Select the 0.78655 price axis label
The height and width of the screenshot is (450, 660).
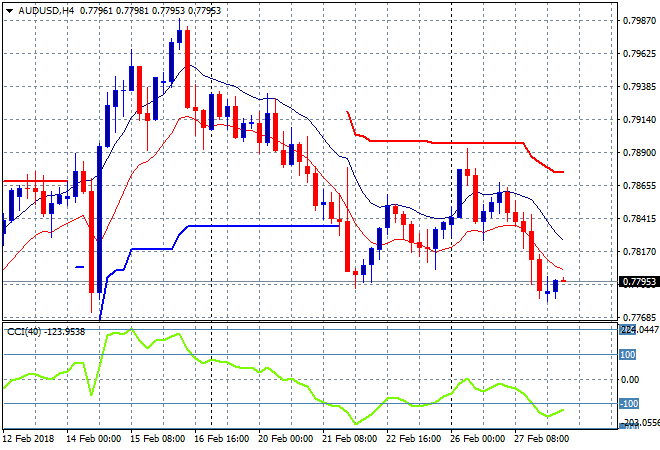click(639, 186)
